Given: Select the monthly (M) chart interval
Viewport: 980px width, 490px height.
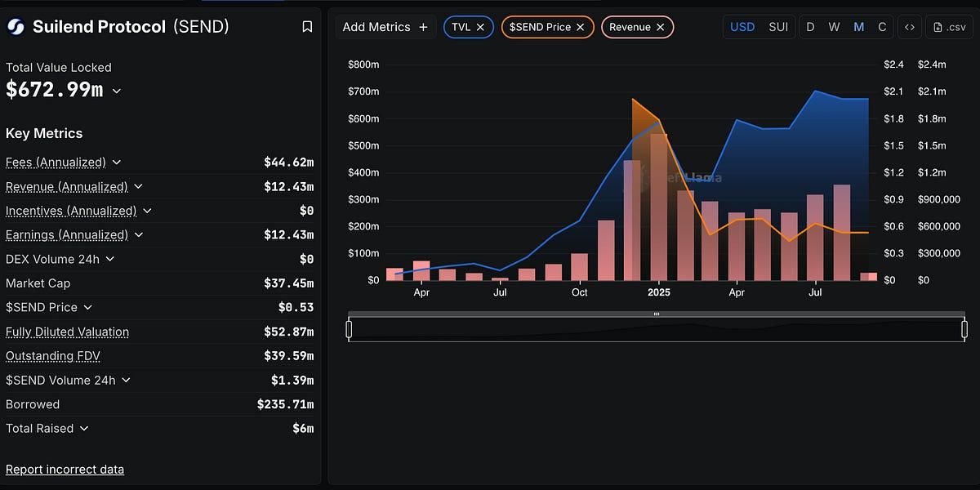Looking at the screenshot, I should [x=859, y=27].
